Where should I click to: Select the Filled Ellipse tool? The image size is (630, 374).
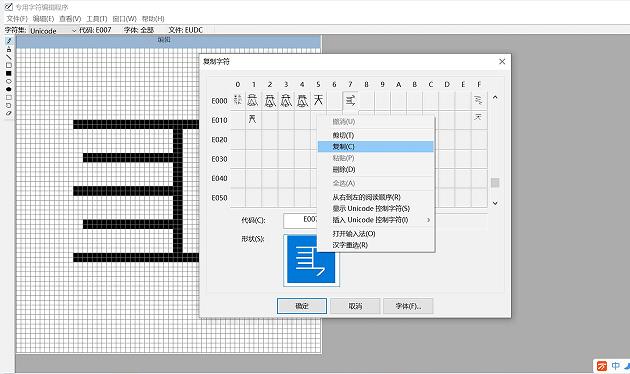click(x=8, y=89)
